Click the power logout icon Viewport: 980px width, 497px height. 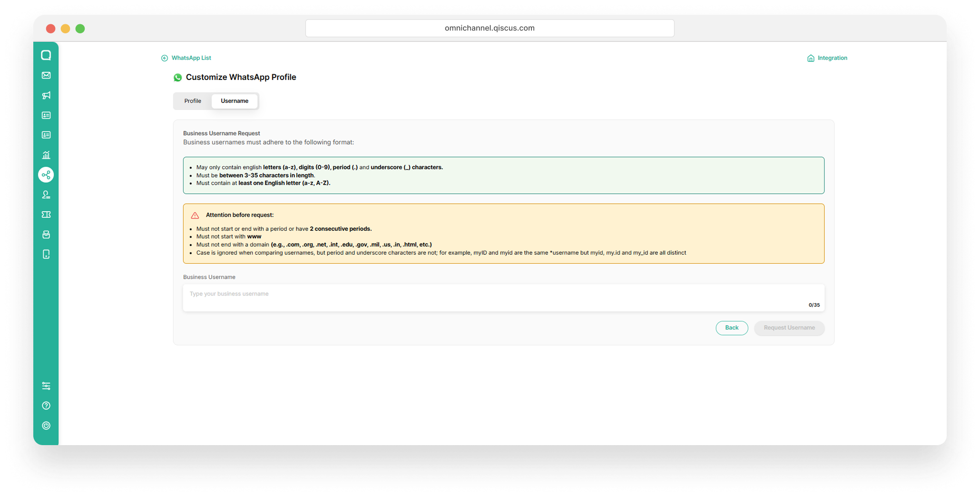click(x=46, y=426)
